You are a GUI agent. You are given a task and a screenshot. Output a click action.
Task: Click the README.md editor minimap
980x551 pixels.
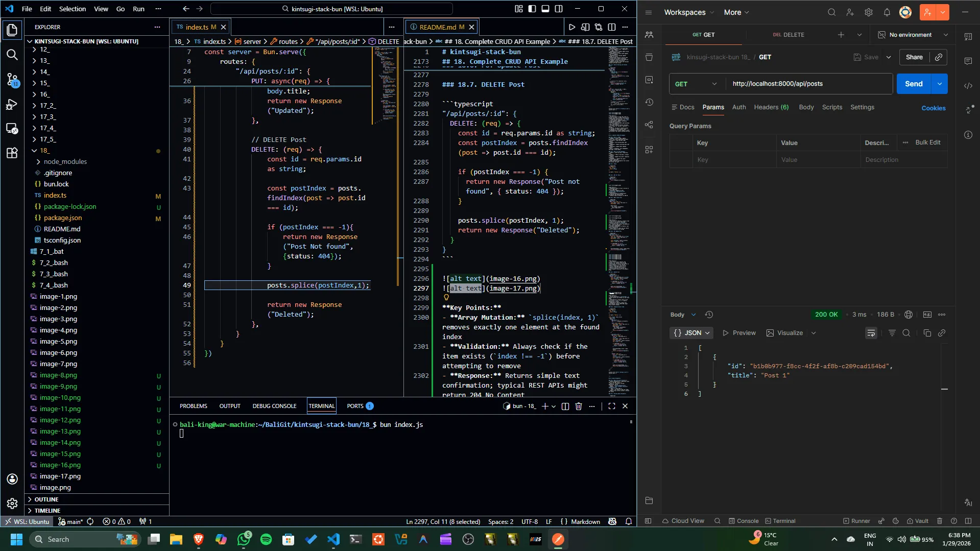(619, 153)
